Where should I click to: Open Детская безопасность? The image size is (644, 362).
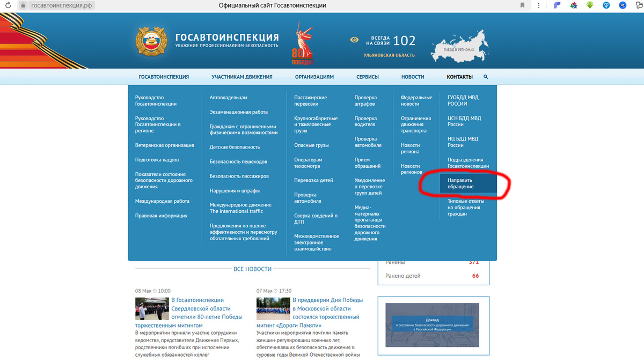tap(235, 147)
